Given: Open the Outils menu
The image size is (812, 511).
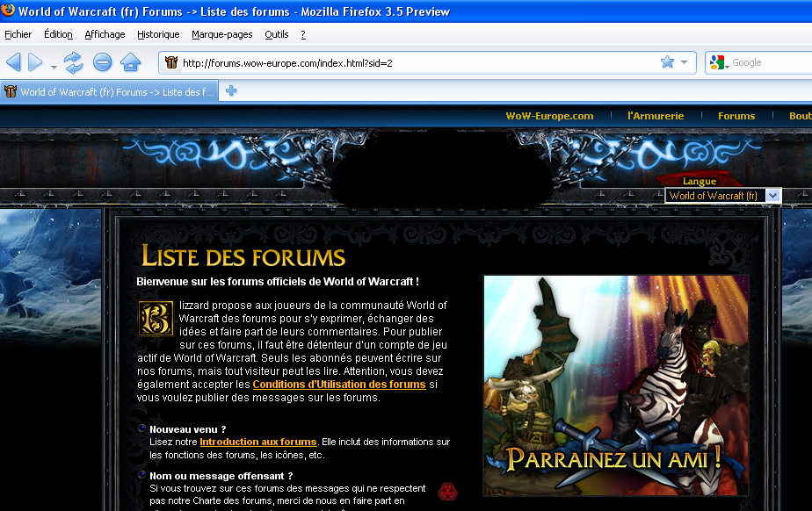Looking at the screenshot, I should coord(277,34).
